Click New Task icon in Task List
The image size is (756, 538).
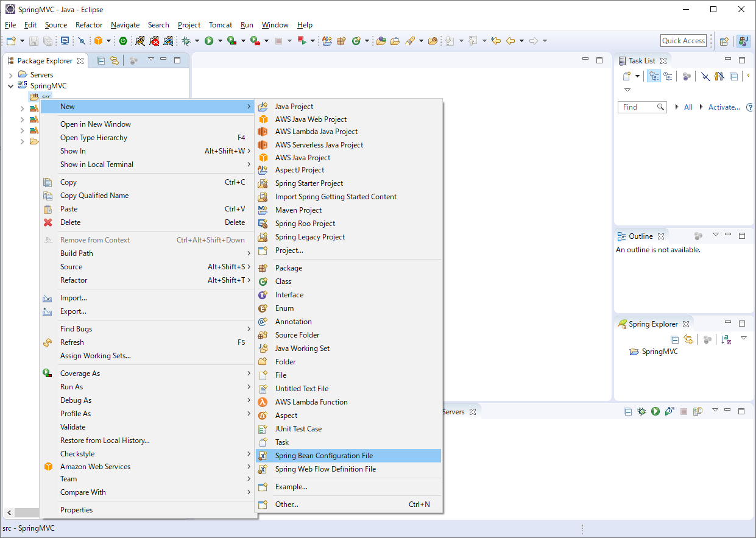626,76
